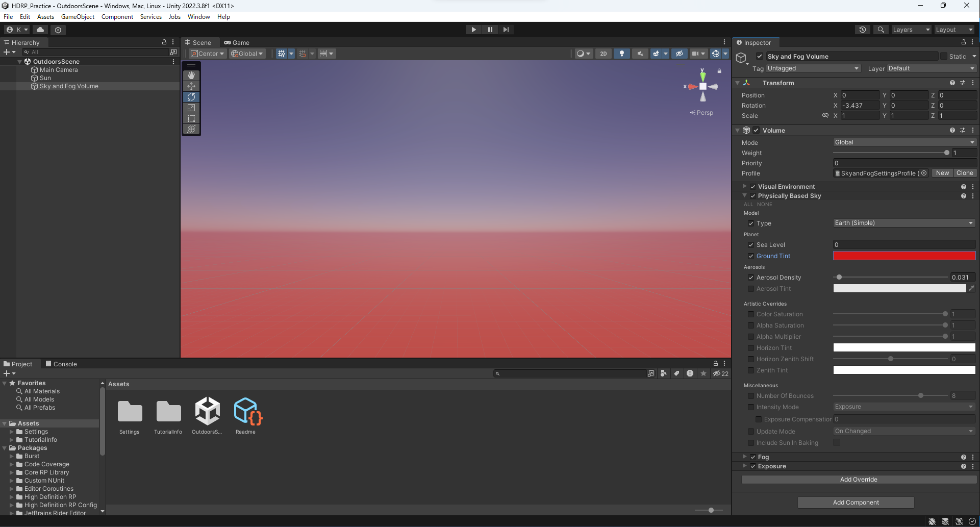
Task: Open the Component menu
Action: point(117,17)
